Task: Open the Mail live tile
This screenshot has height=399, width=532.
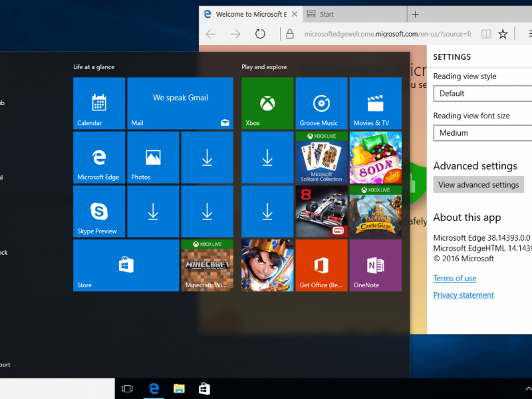Action: [180, 103]
